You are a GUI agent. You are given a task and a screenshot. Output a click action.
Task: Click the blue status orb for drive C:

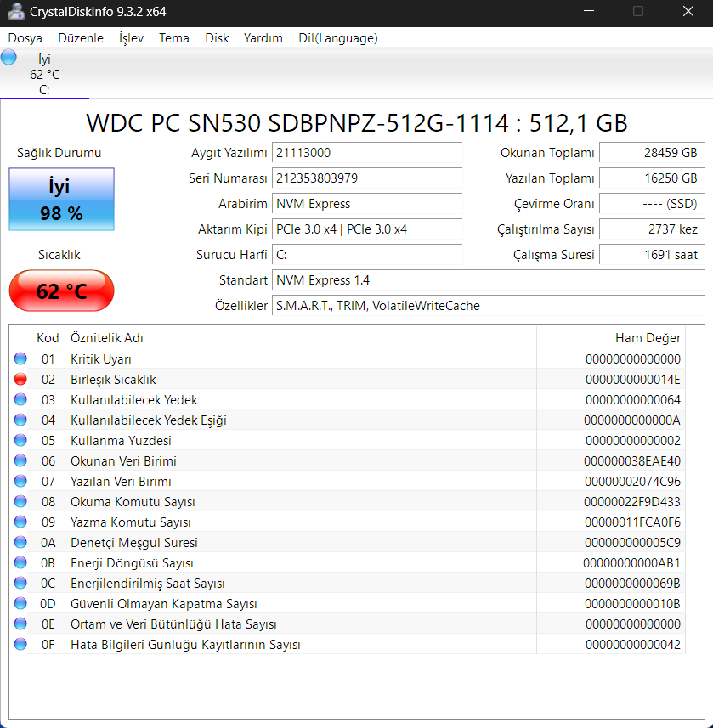click(8, 58)
